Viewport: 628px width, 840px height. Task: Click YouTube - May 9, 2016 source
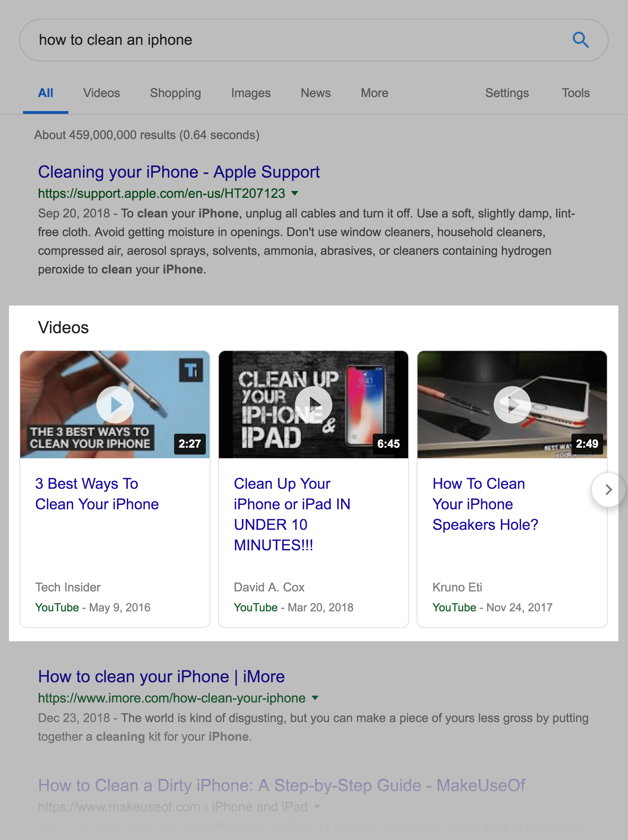pyautogui.click(x=93, y=608)
